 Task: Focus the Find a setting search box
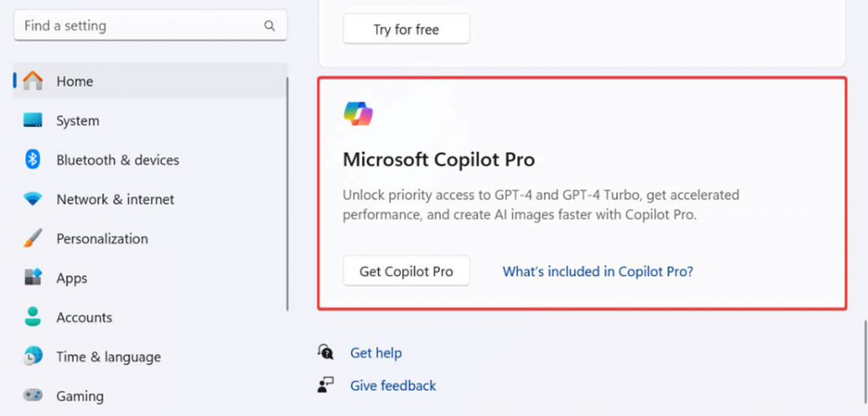140,26
